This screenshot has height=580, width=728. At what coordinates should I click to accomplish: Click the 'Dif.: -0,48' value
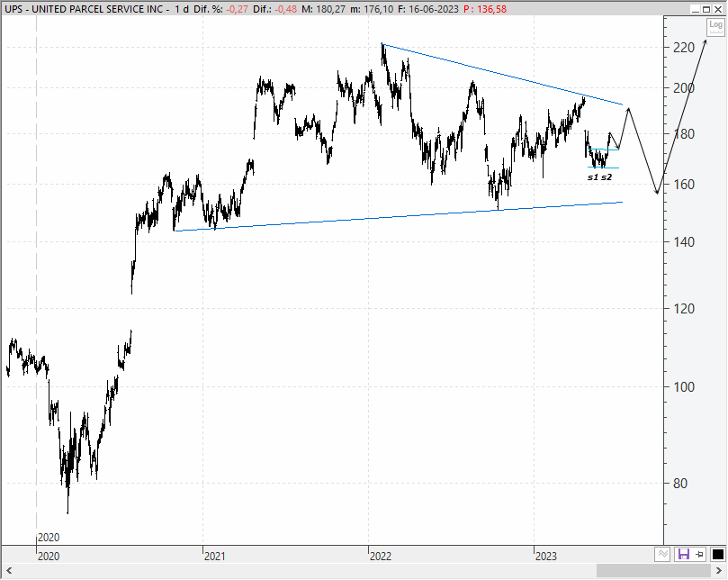[274, 9]
